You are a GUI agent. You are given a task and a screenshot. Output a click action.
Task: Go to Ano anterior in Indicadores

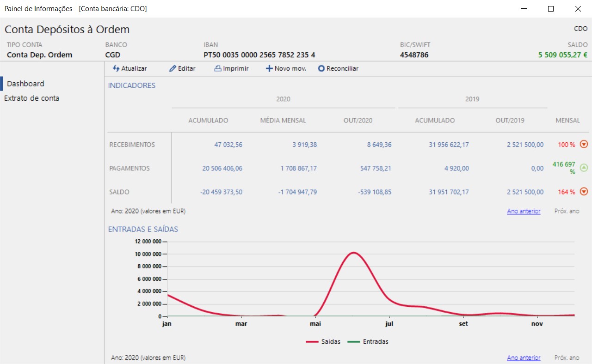(524, 211)
